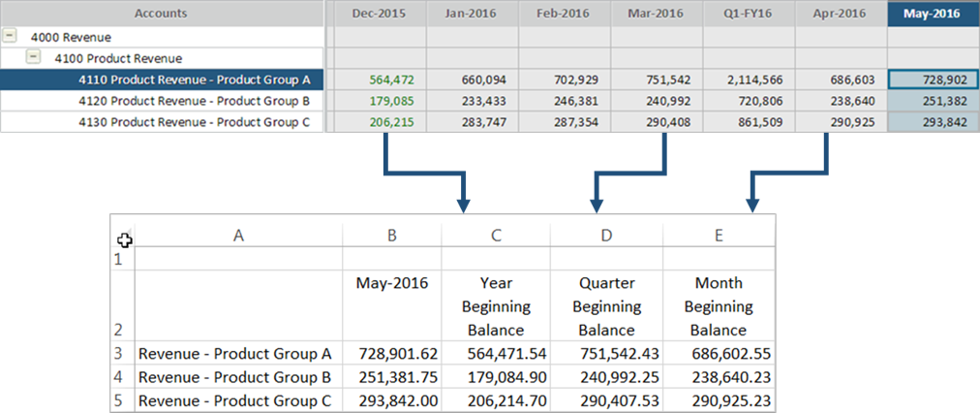
Task: Click the Year Beginning Balance heading cell
Action: [496, 306]
